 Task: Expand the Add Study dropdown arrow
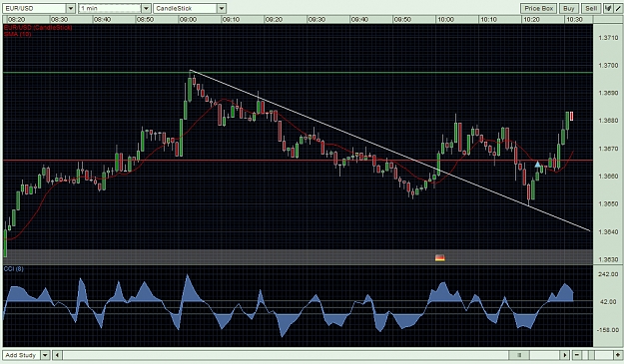click(x=45, y=355)
